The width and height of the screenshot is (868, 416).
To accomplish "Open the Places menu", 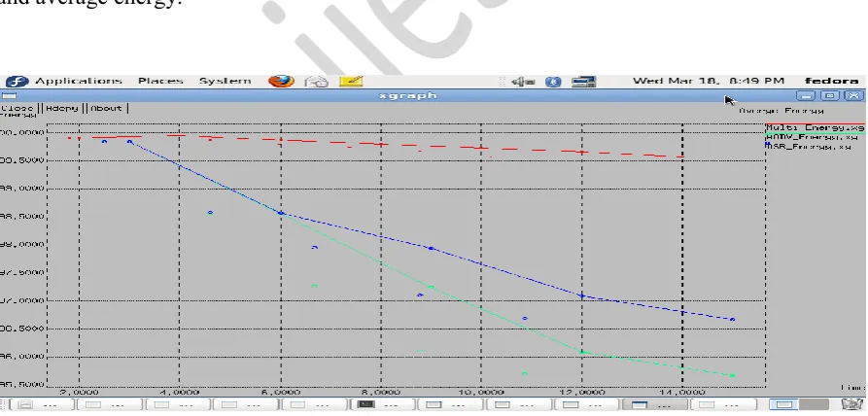I will pyautogui.click(x=160, y=81).
